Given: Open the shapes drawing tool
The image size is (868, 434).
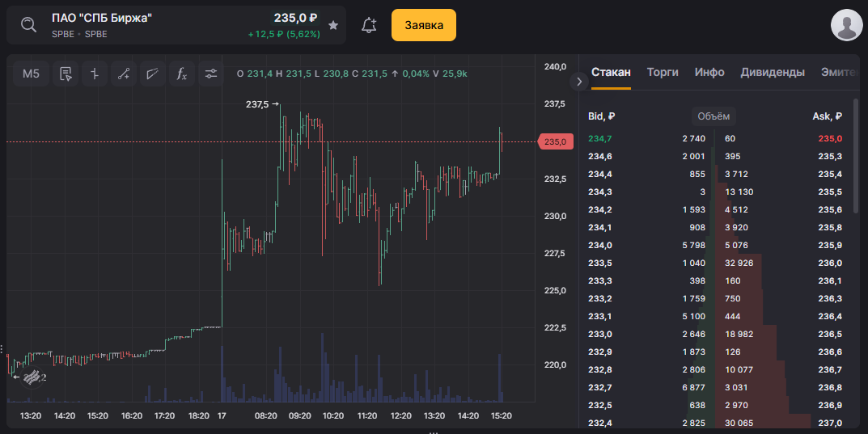Looking at the screenshot, I should point(153,74).
